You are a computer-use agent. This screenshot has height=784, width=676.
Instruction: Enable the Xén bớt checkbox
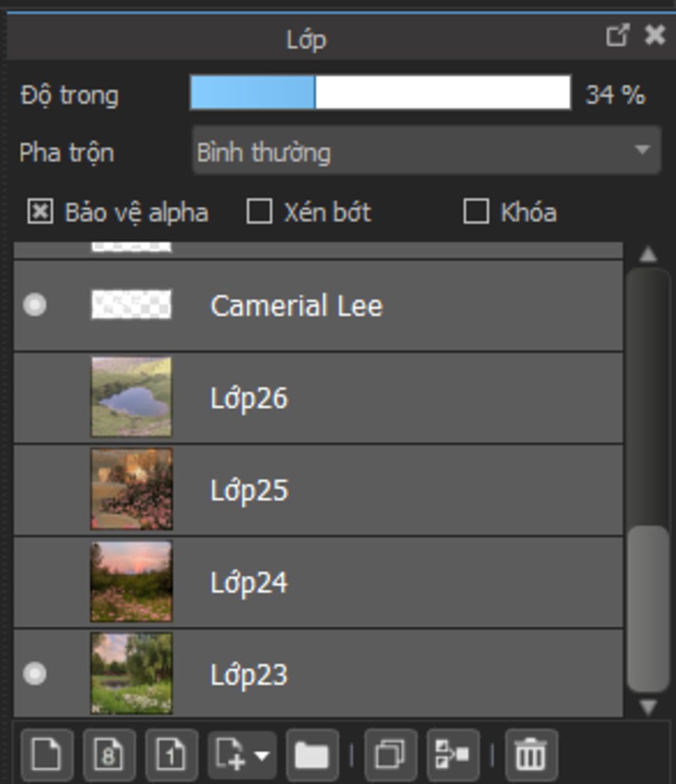(x=259, y=211)
